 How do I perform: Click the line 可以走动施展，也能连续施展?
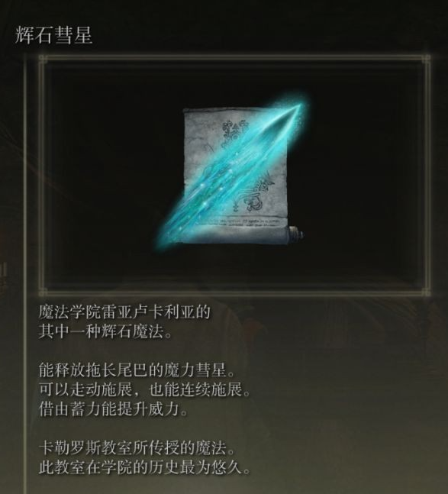coord(145,390)
